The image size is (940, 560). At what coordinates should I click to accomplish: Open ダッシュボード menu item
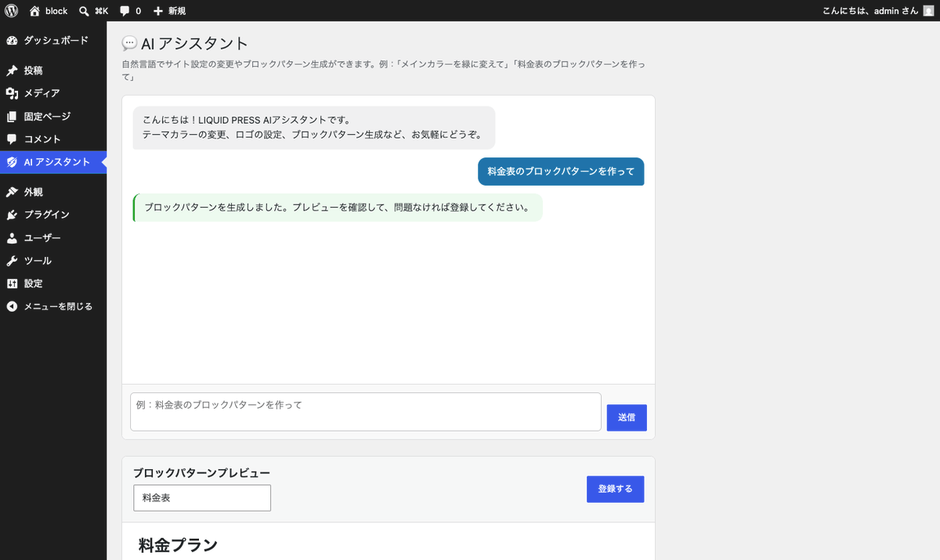tap(53, 40)
